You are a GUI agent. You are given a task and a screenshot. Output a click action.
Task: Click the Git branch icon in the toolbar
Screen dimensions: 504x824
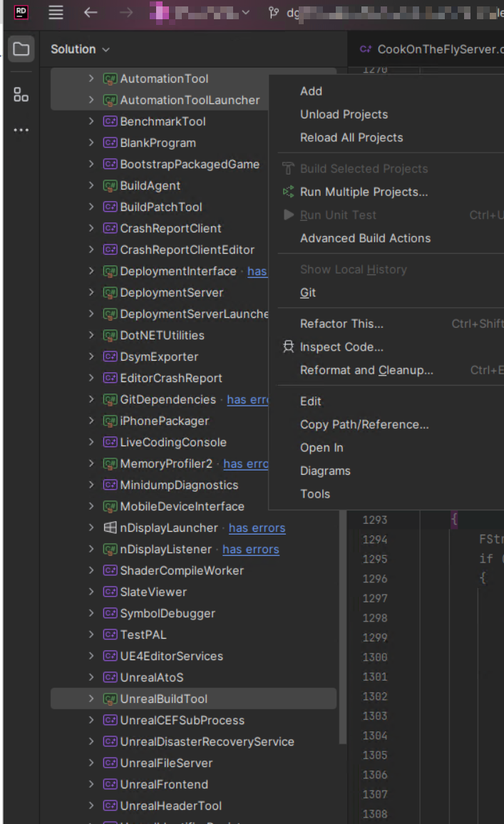pos(274,12)
